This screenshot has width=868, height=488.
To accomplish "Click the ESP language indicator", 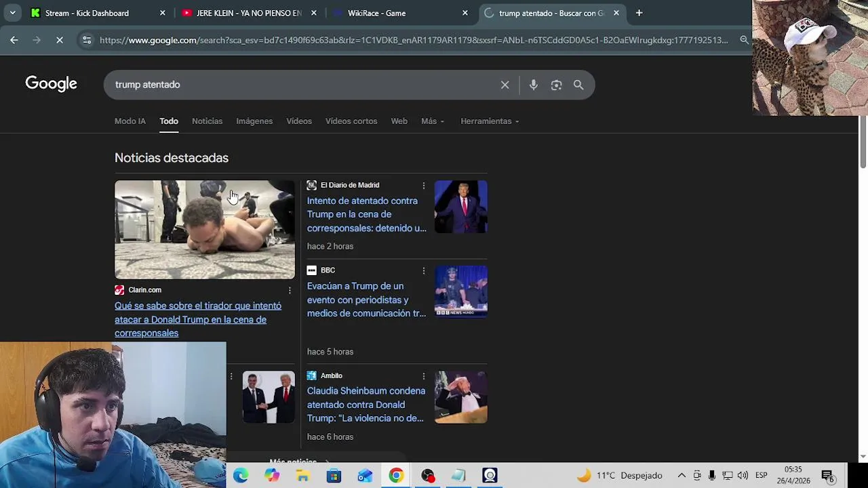I will click(x=762, y=476).
